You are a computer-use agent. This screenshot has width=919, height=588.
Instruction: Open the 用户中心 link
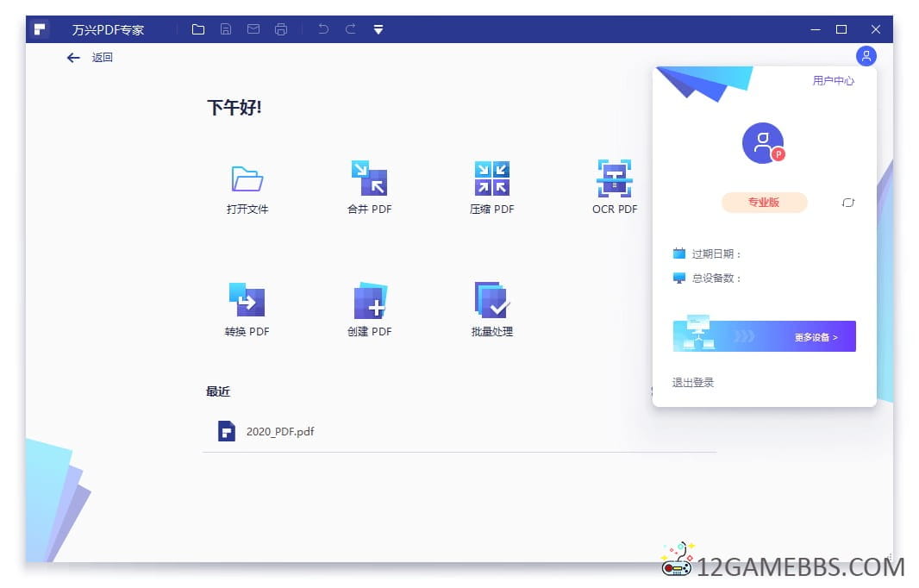coord(833,81)
